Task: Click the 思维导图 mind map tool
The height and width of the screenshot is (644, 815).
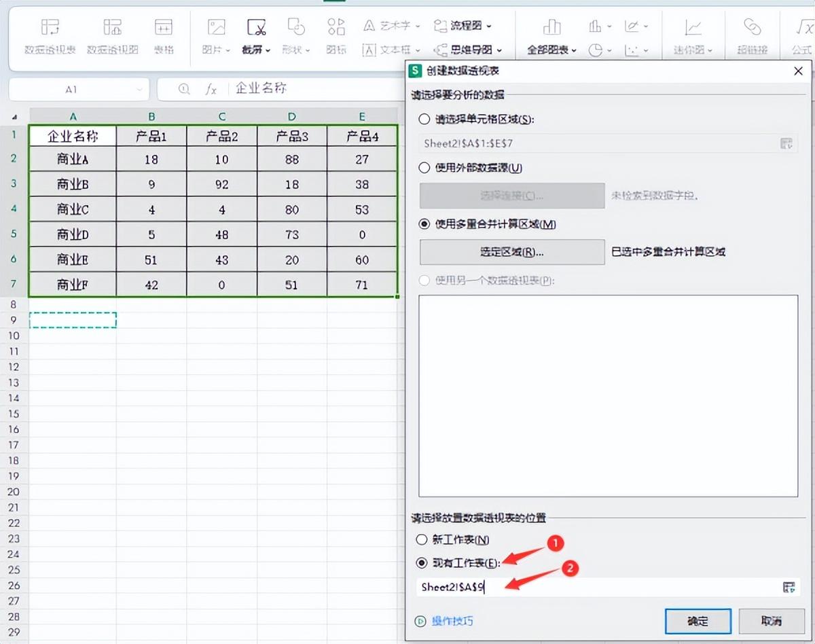Action: [463, 50]
